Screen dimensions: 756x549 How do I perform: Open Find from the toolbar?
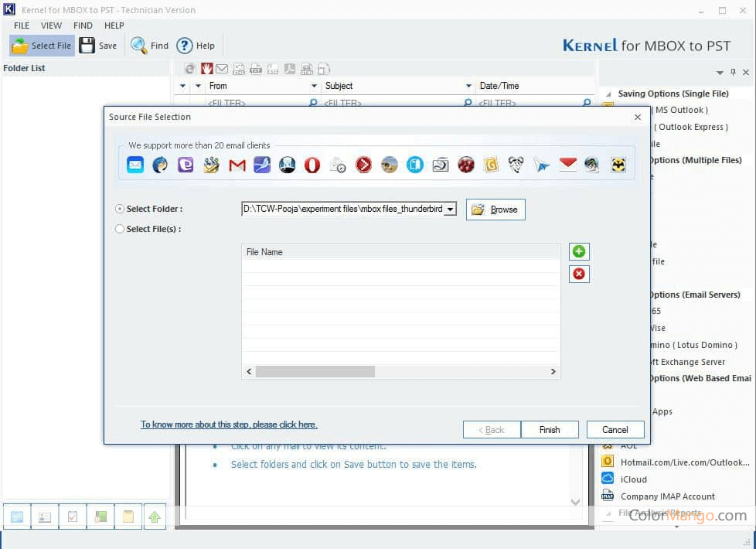click(150, 46)
